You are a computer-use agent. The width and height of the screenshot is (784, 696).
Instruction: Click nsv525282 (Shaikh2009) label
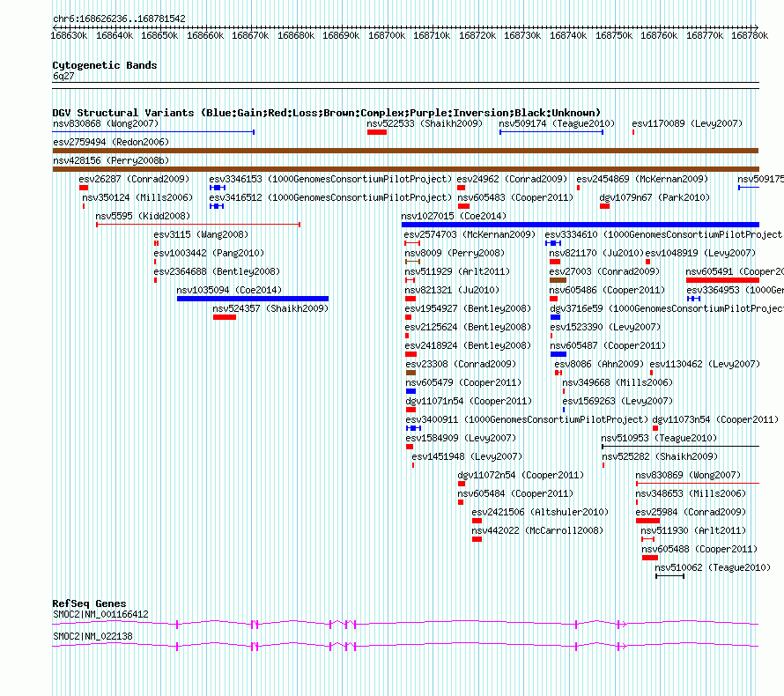[660, 456]
